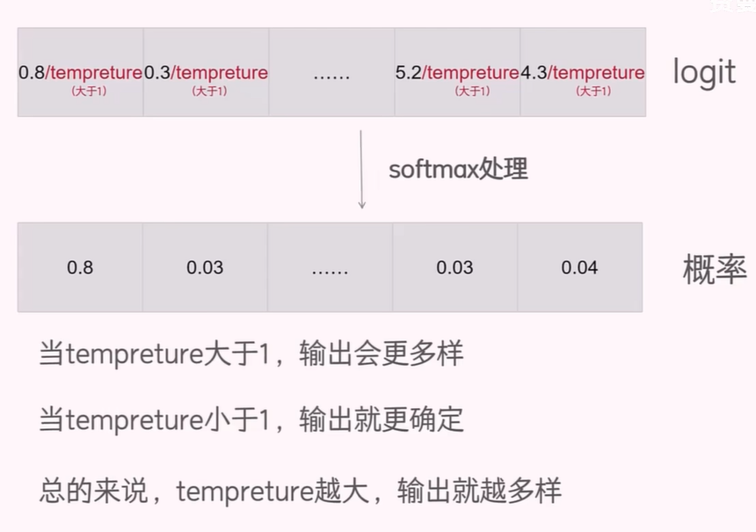Click the ellipsis cell in the probability row
756x532 pixels.
point(330,267)
